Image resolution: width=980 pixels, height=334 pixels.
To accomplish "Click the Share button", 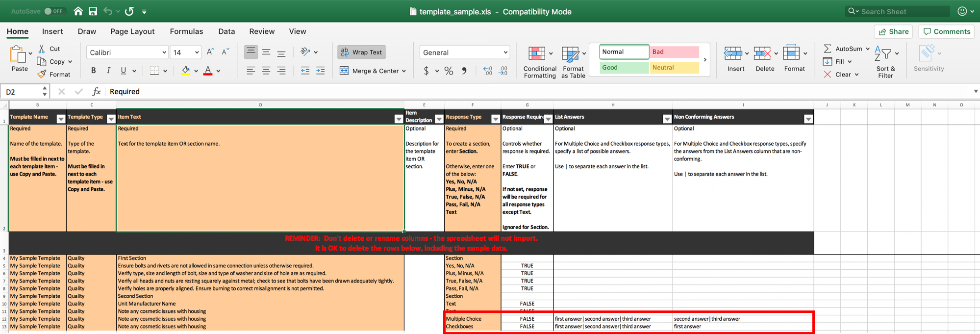I will pos(893,31).
